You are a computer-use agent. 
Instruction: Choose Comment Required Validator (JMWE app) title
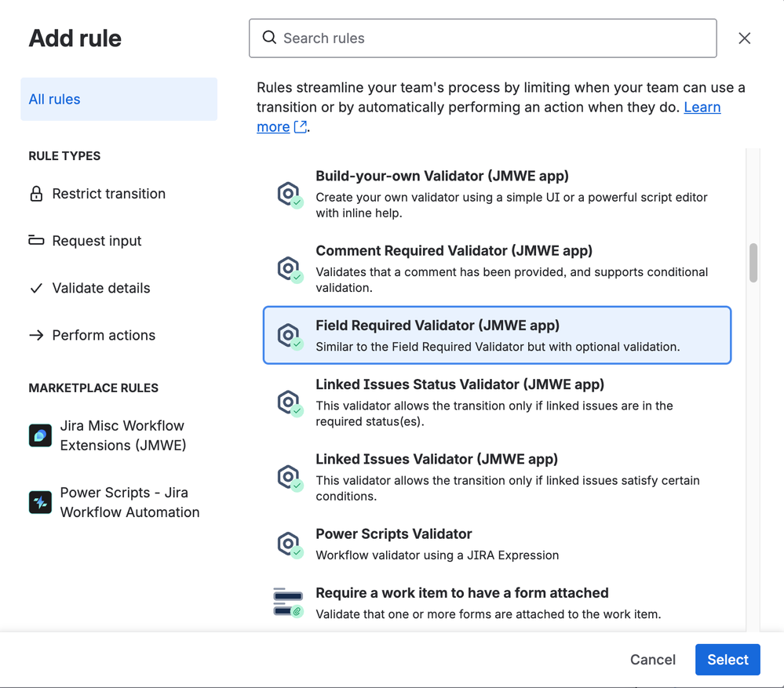(x=454, y=250)
